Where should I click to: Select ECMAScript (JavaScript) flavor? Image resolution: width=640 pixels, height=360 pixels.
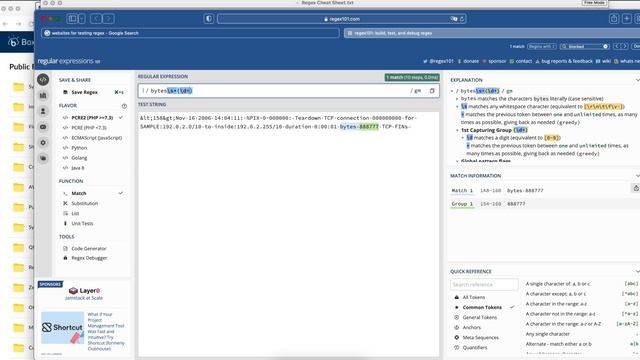point(97,138)
